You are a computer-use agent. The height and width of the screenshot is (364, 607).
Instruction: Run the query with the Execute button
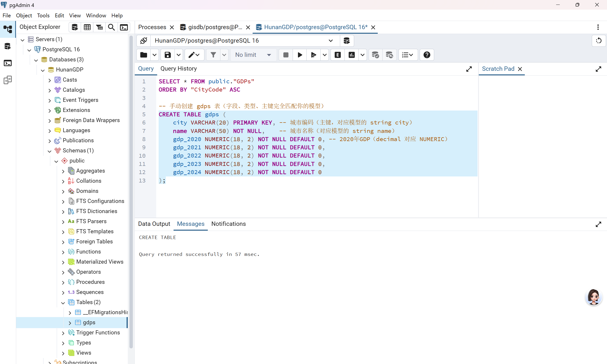tap(299, 55)
